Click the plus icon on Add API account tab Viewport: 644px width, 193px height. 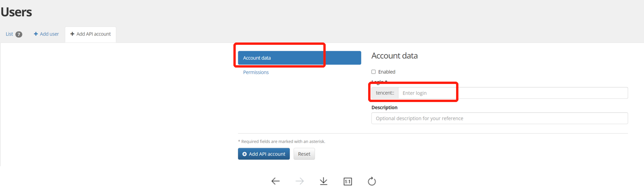tap(72, 34)
